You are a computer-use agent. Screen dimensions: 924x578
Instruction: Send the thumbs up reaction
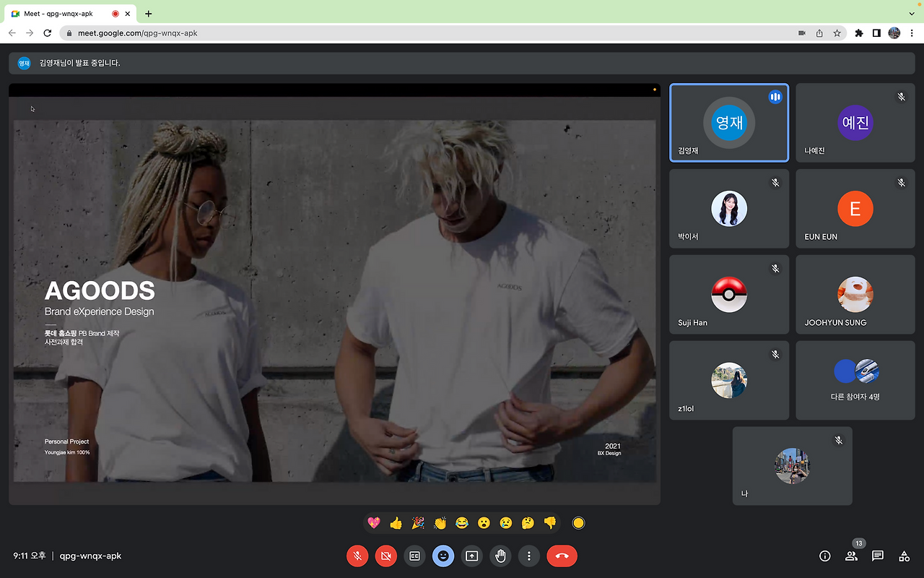[396, 523]
